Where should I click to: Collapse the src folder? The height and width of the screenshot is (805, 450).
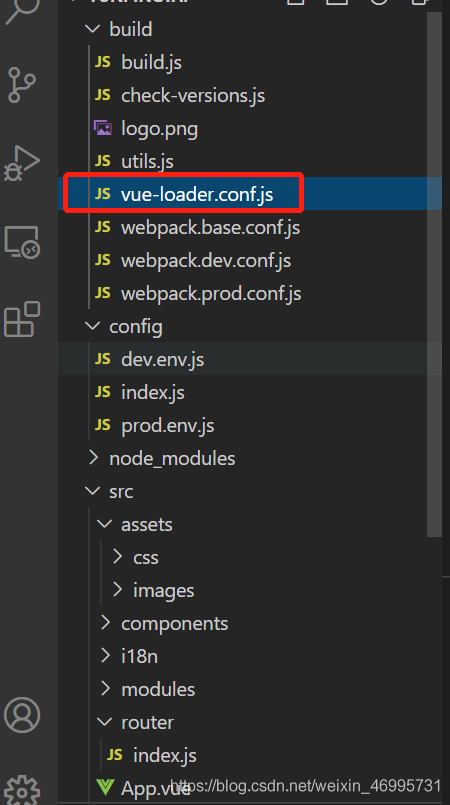[x=93, y=491]
